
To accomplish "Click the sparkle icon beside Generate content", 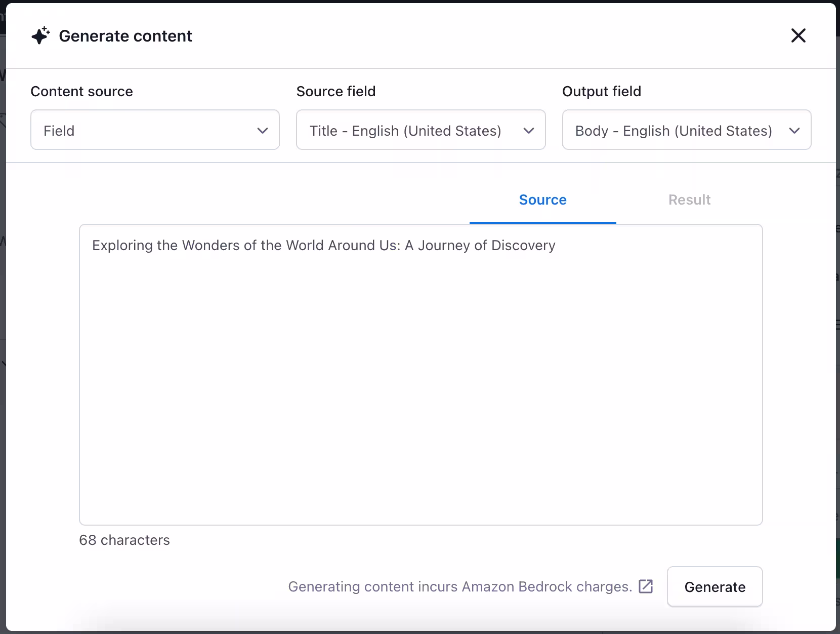I will point(40,36).
